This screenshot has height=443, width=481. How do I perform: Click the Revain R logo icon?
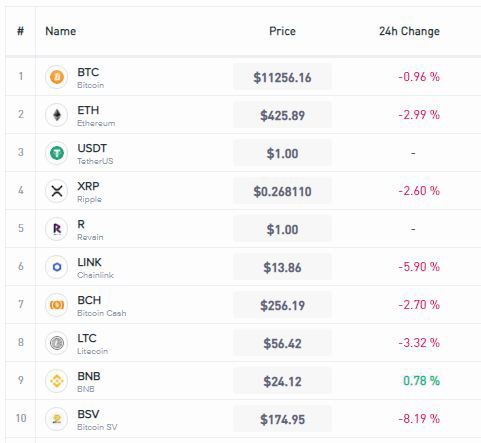[x=57, y=229]
